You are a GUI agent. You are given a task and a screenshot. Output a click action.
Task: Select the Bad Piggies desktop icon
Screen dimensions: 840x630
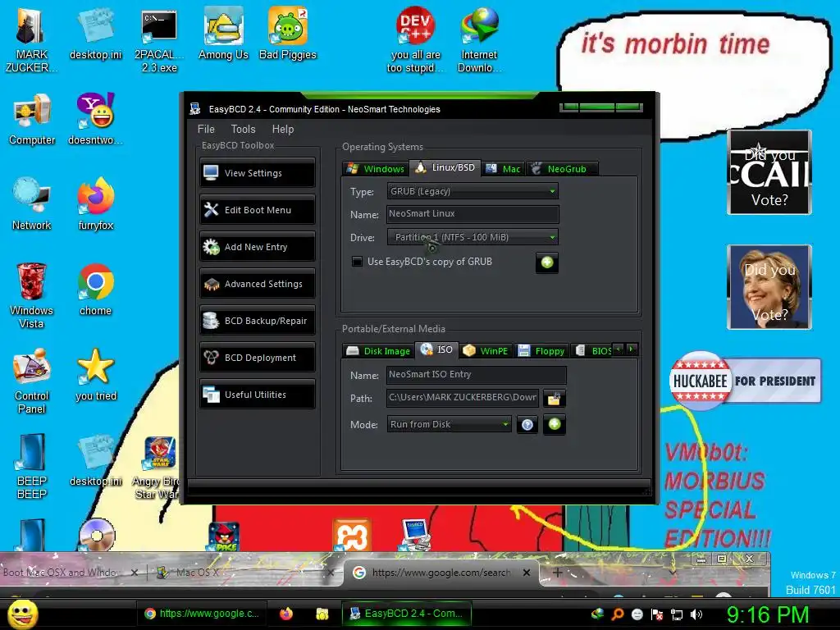288,34
